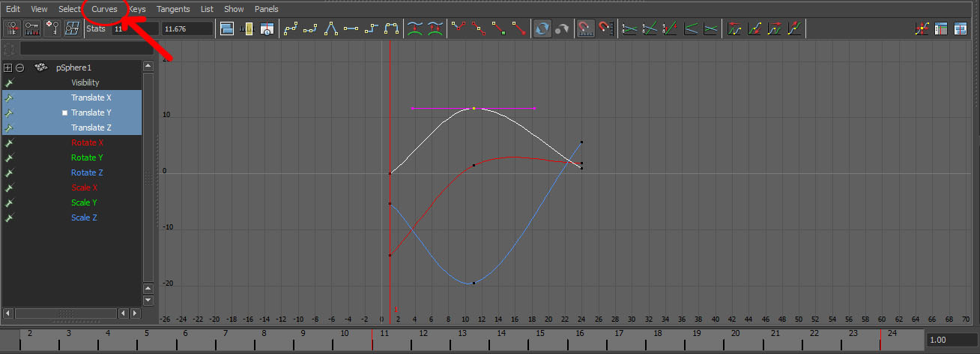Expand the pSphere1 node with plus icon
The image size is (980, 354).
pos(8,67)
